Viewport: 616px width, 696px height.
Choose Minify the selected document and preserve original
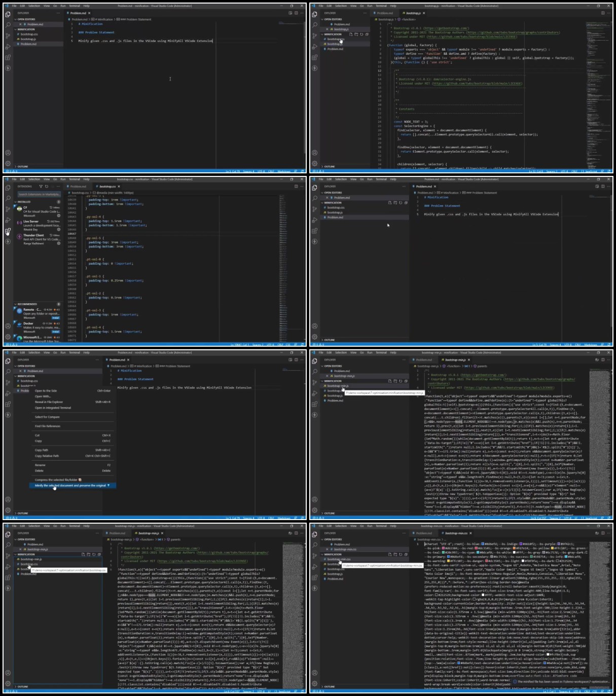[x=73, y=485]
